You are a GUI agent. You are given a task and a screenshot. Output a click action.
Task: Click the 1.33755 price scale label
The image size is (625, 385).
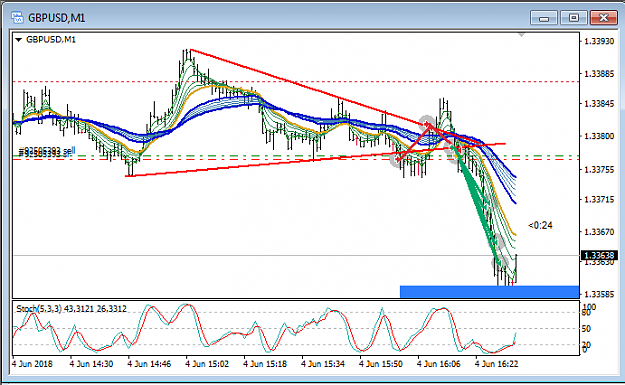pos(599,170)
